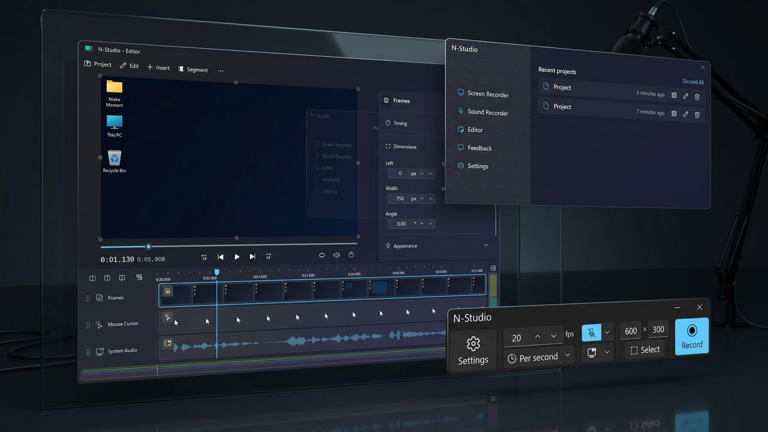The height and width of the screenshot is (432, 768).
Task: Click the mouse icon beside the speaker
Action: [351, 255]
